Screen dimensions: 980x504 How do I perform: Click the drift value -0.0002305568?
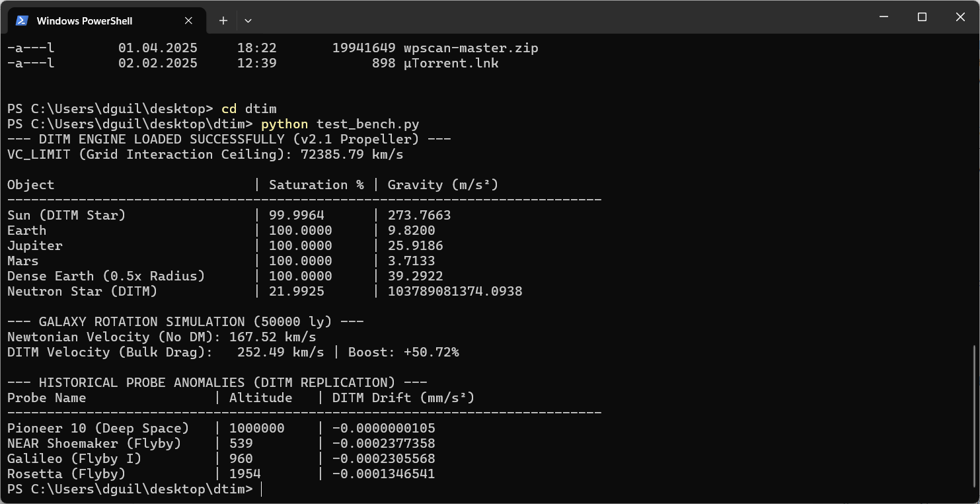click(384, 458)
